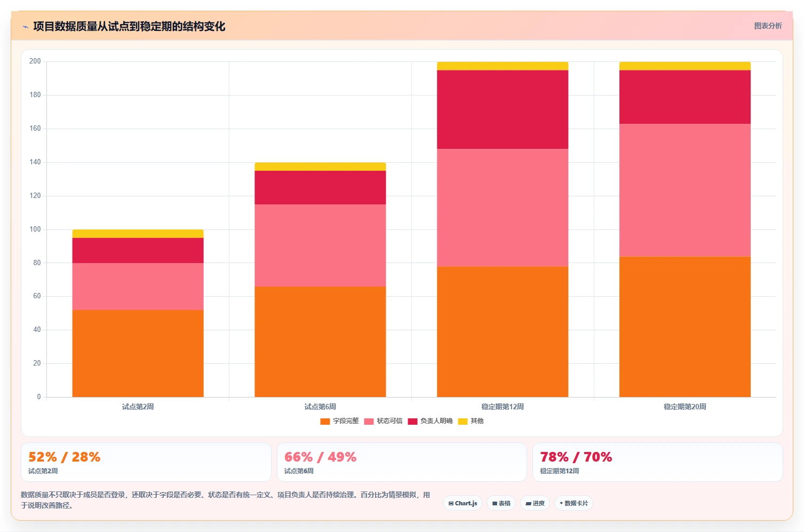The image size is (804, 532).
Task: Select the orange segment of the 稳定期第12周 bar
Action: tap(503, 331)
